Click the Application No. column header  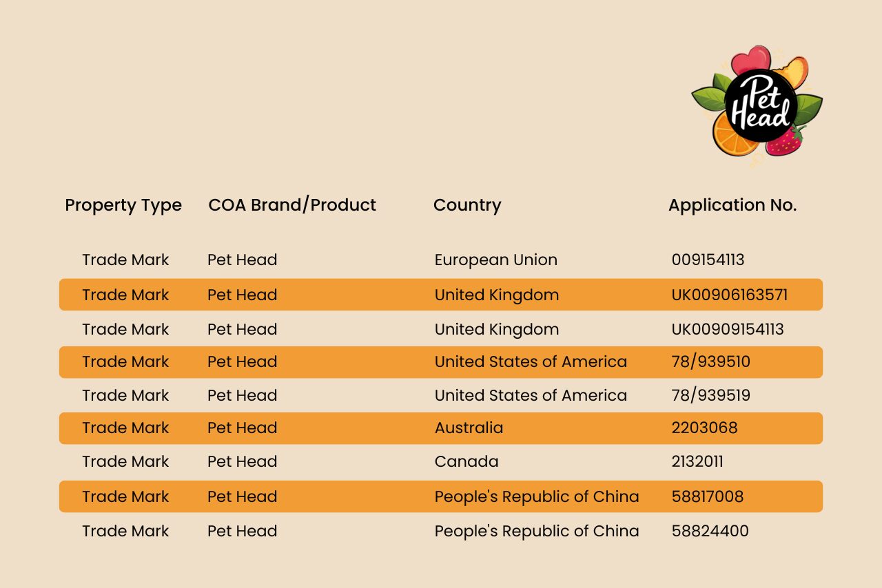(732, 205)
